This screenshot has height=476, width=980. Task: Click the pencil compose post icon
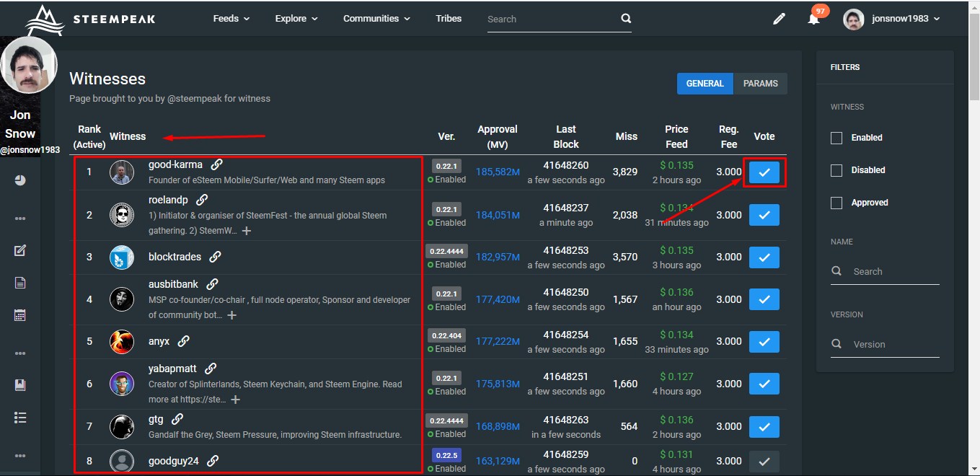click(779, 19)
